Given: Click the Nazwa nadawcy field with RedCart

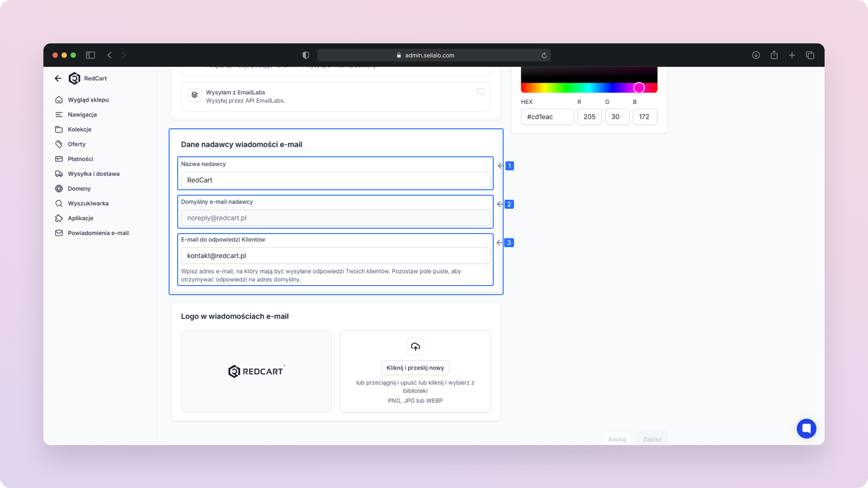Looking at the screenshot, I should coord(335,180).
